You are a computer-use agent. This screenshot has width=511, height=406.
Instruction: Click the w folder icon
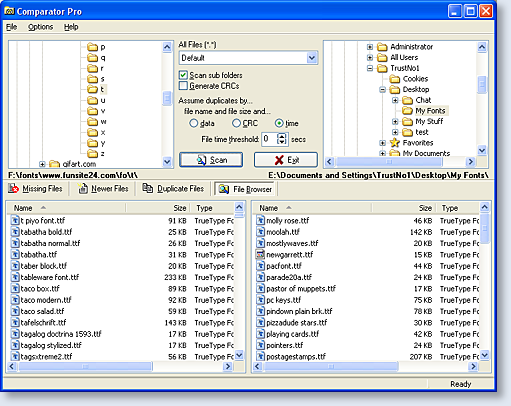click(92, 122)
